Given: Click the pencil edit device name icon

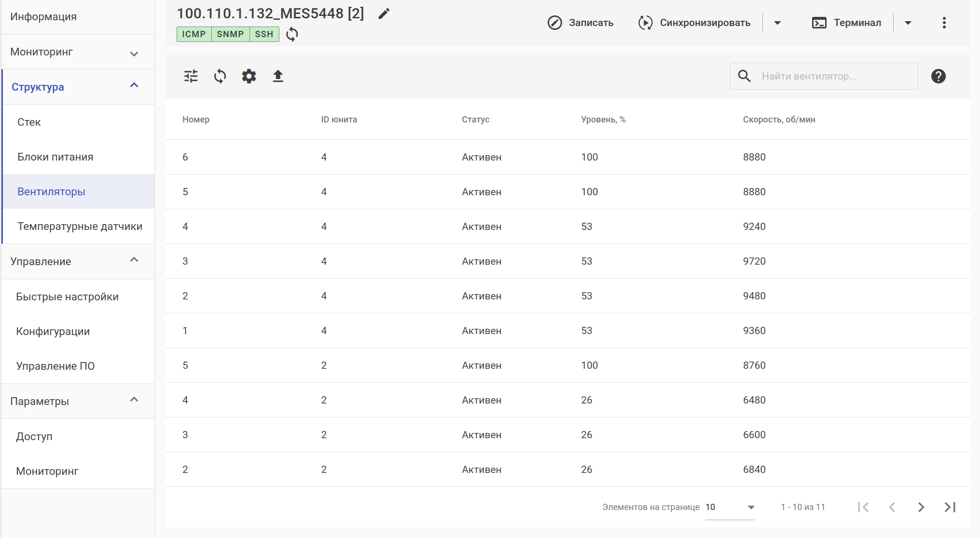Looking at the screenshot, I should (384, 13).
